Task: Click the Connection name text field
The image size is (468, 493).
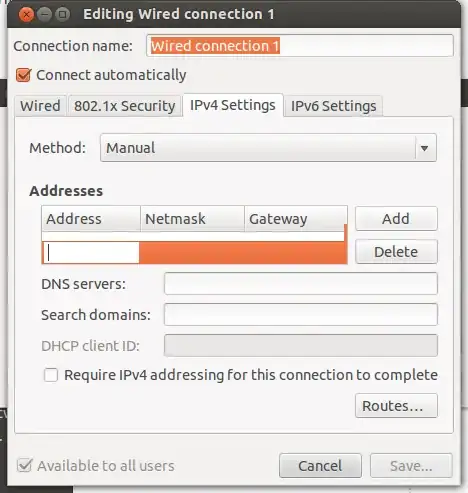Action: coord(300,46)
